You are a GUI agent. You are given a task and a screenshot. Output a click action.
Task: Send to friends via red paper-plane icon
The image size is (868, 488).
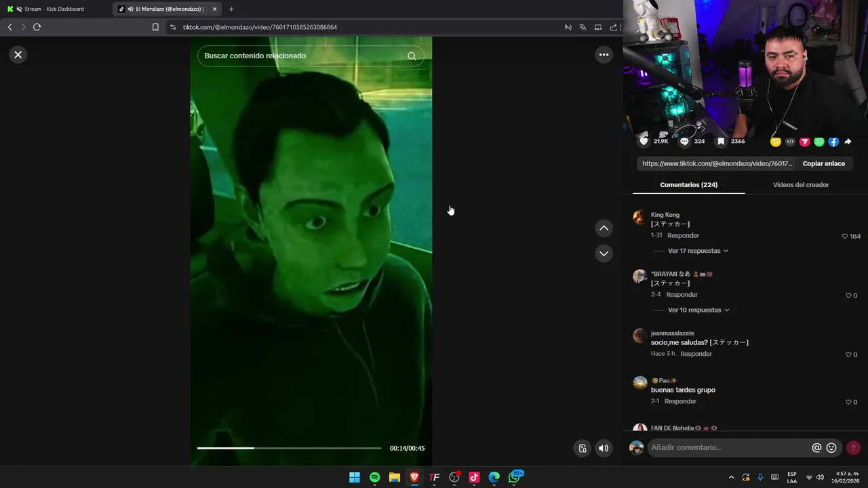pyautogui.click(x=804, y=142)
